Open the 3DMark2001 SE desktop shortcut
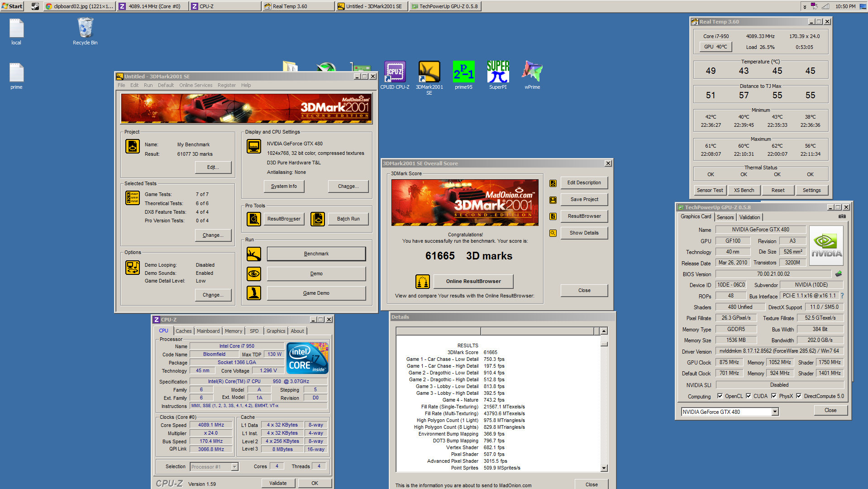 click(x=429, y=78)
